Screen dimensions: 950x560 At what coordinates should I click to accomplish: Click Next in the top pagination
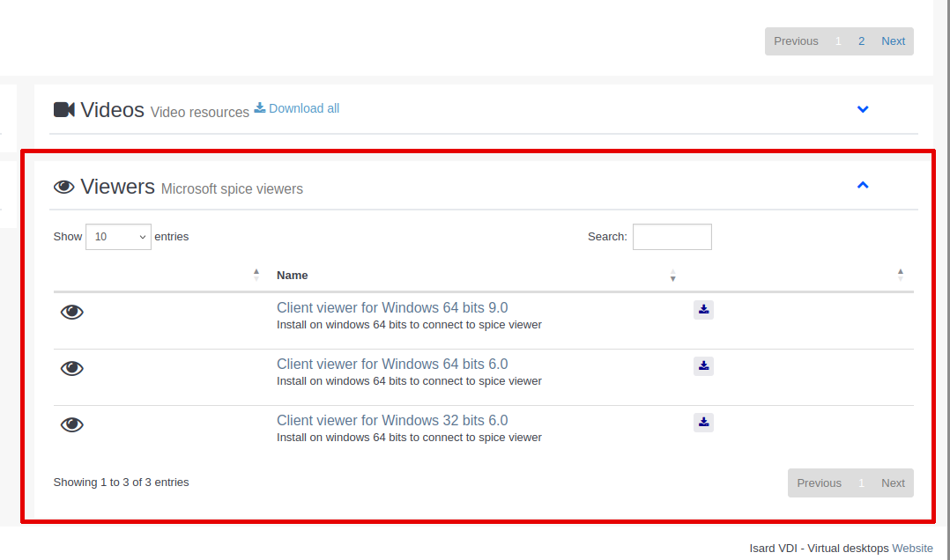point(893,41)
